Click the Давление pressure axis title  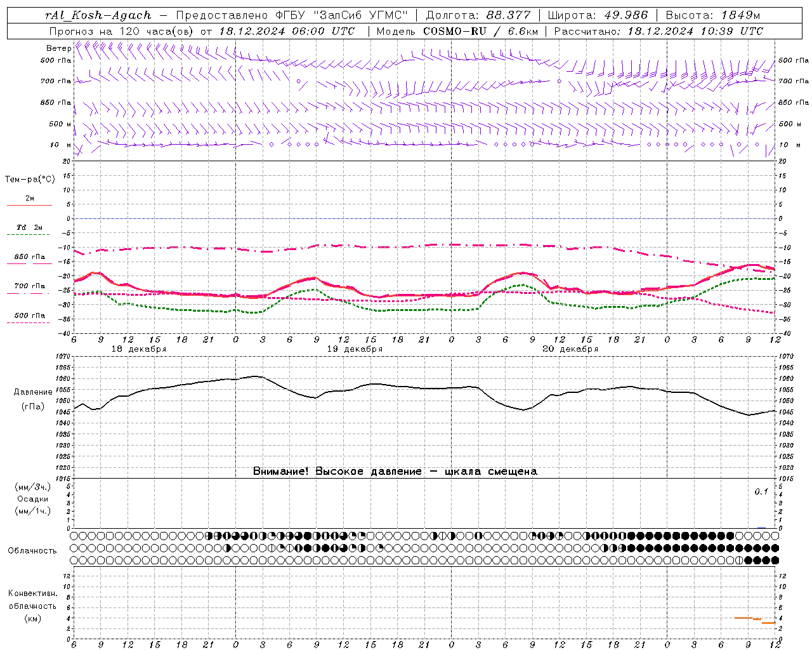click(33, 392)
